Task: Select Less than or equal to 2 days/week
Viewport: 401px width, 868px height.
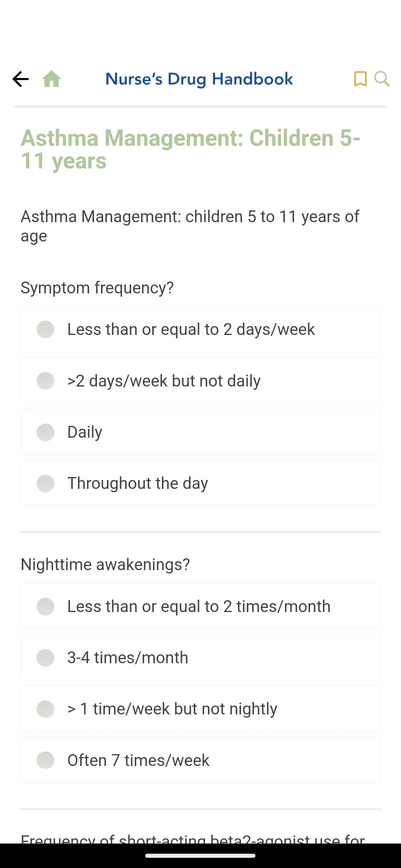Action: (200, 329)
